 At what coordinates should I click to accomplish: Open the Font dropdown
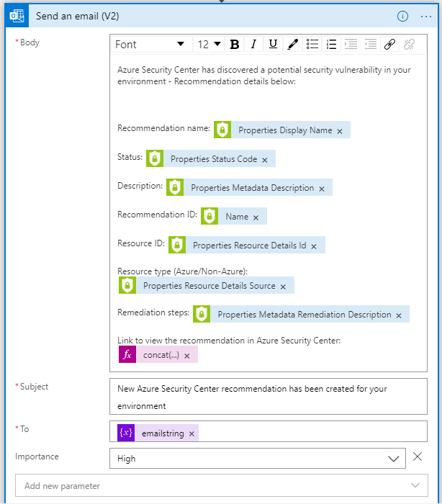[x=151, y=44]
